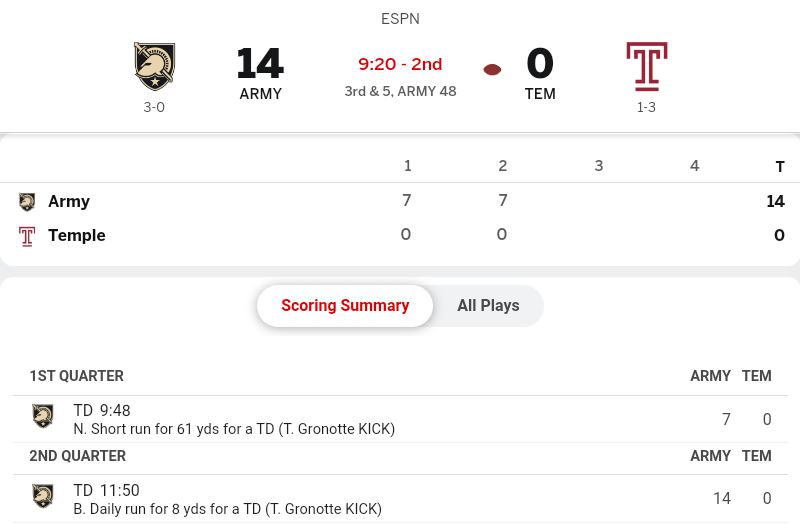This screenshot has height=524, width=800.
Task: Click the ARMY abbreviation under score 14
Action: tap(260, 94)
